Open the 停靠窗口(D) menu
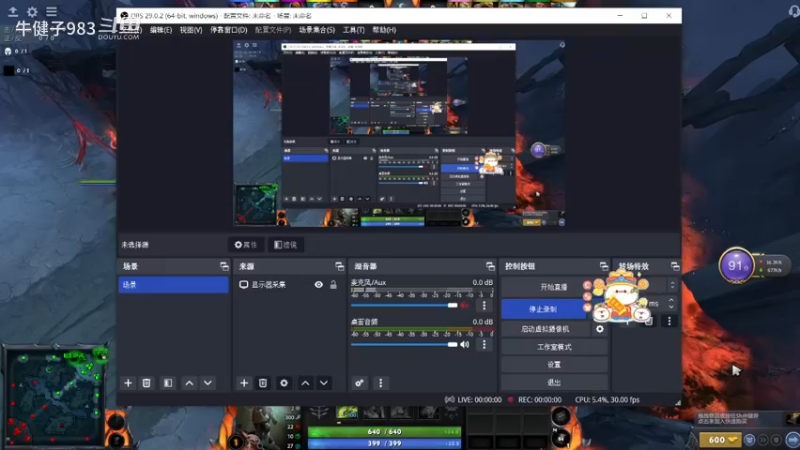 click(229, 30)
